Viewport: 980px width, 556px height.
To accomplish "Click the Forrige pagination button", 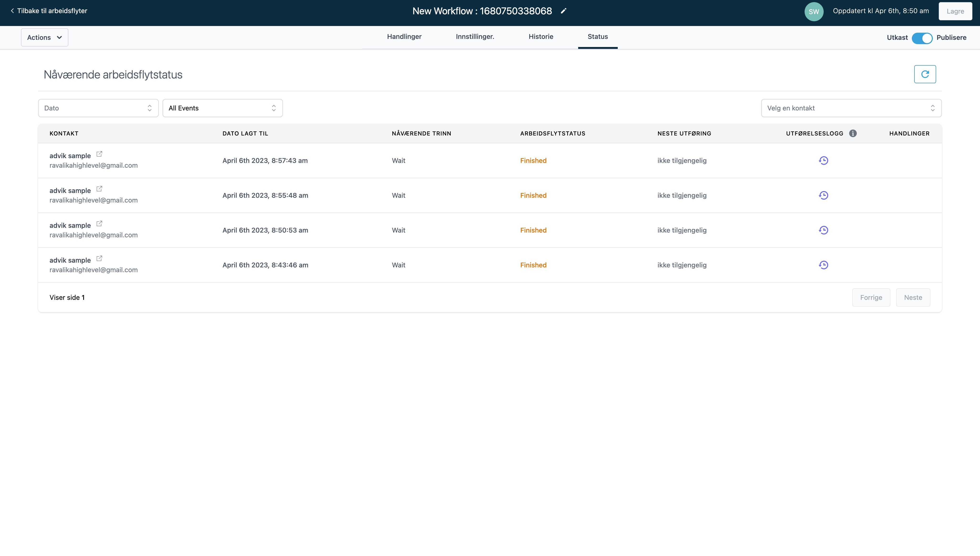I will pos(871,297).
